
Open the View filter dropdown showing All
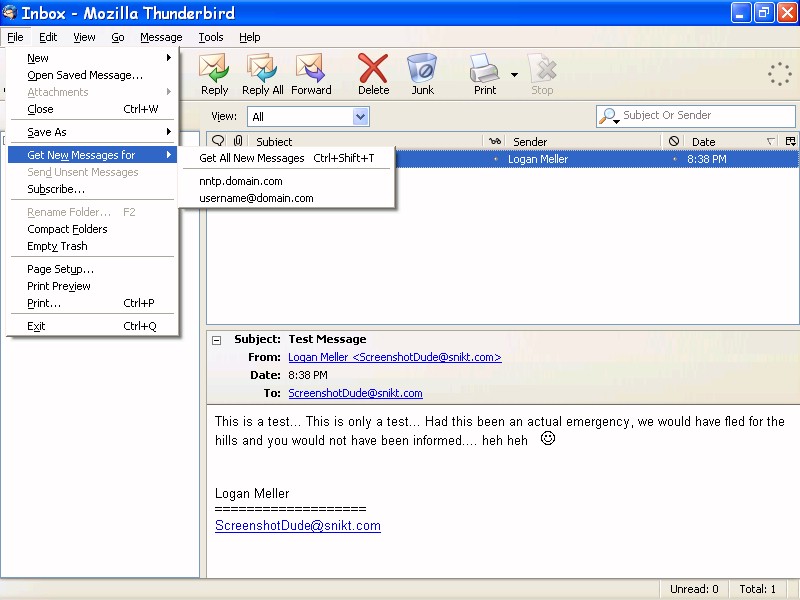click(308, 116)
